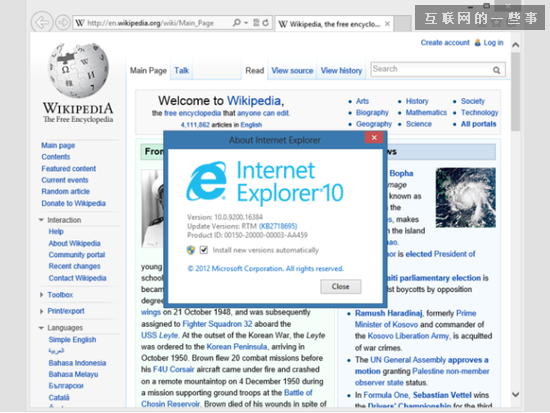Open a Random article
The image size is (550, 413).
tap(65, 192)
